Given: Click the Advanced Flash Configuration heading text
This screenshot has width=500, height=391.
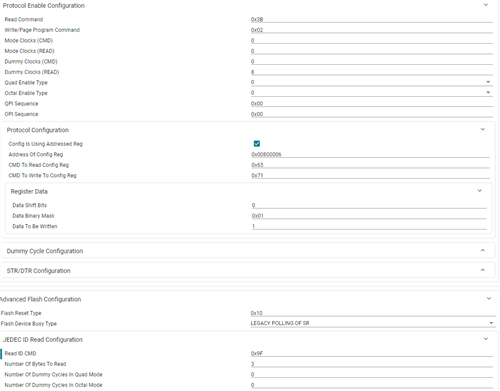Looking at the screenshot, I should pos(41,299).
